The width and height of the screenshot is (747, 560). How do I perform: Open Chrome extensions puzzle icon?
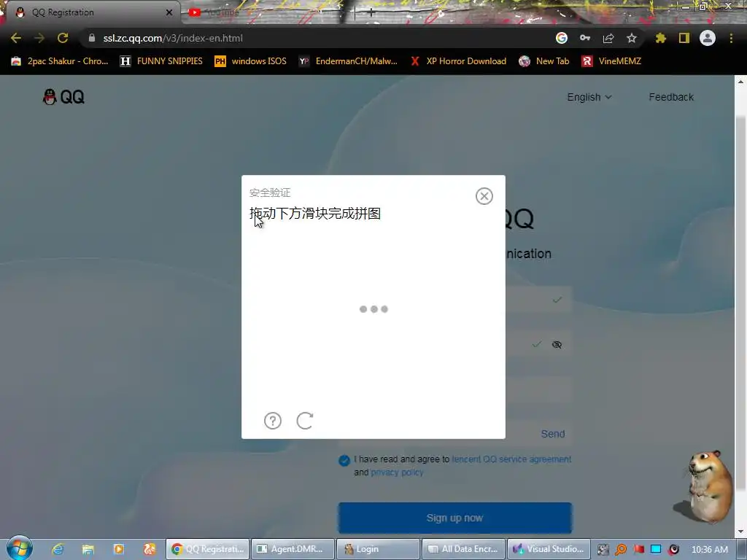point(661,38)
